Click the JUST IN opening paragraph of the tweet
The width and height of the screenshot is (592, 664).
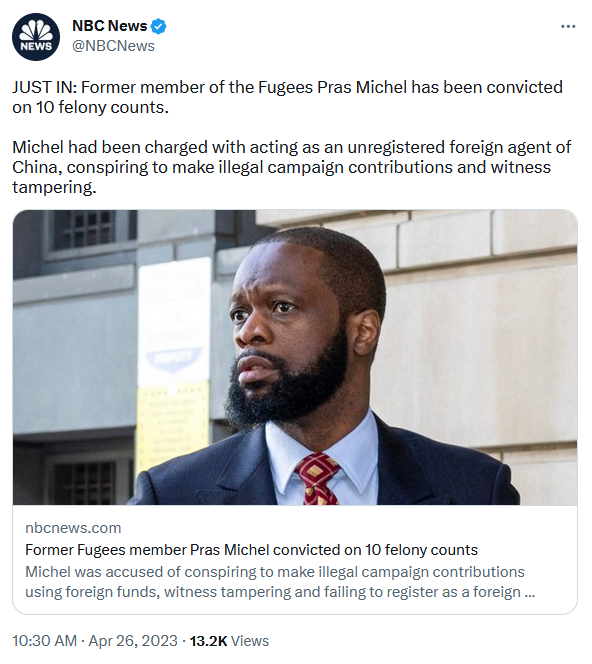pyautogui.click(x=287, y=97)
